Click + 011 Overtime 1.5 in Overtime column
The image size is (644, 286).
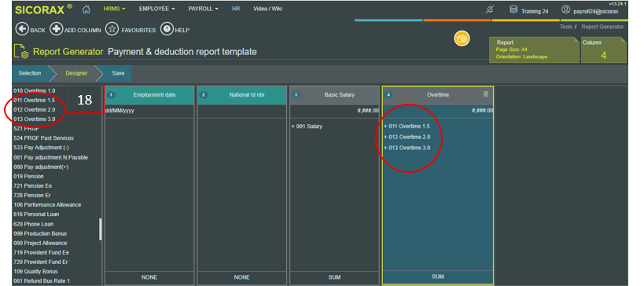point(407,126)
